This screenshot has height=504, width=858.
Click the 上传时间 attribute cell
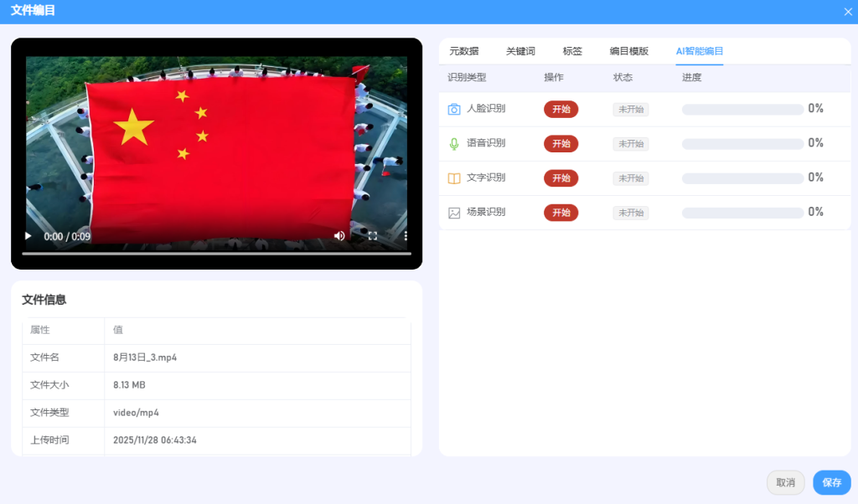(64, 440)
